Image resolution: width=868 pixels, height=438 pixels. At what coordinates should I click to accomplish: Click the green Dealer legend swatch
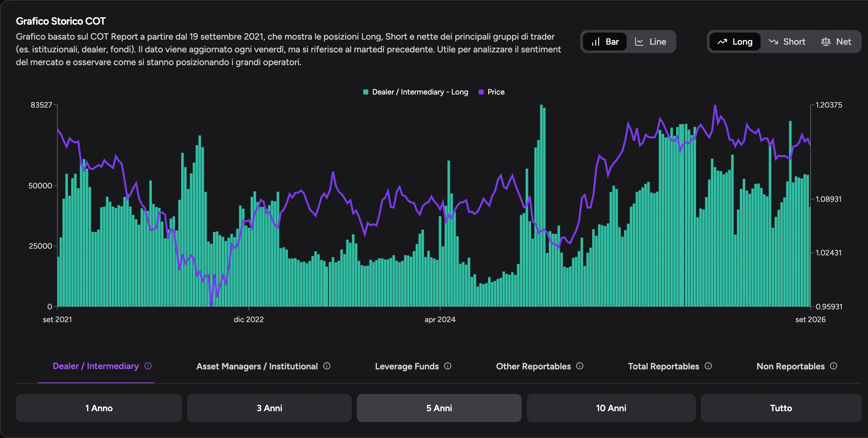(365, 92)
